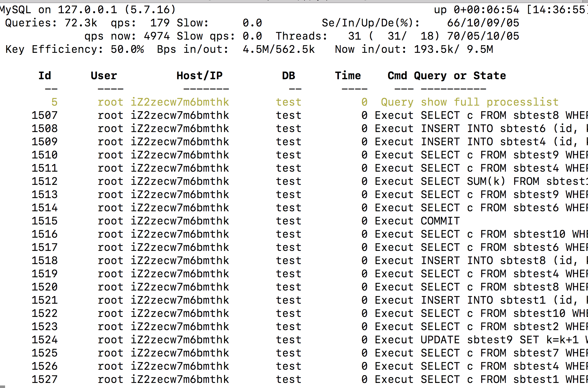Click the 'INSERT INTO sbtest4' query in row 1509

pos(483,142)
